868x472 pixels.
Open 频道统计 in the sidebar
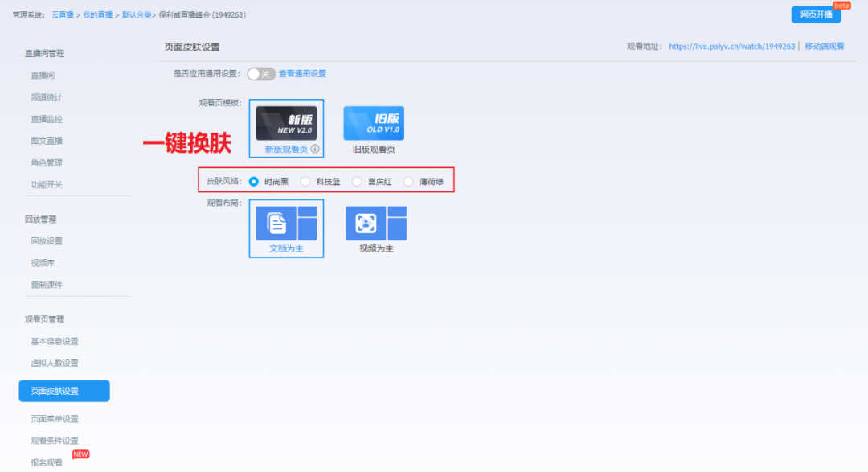(x=47, y=97)
